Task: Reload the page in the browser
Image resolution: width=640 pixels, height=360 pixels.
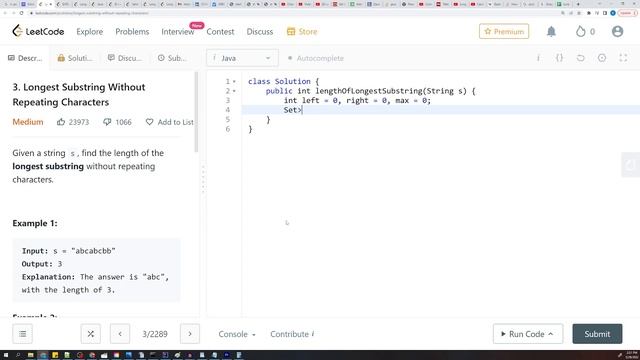Action: pyautogui.click(x=22, y=13)
